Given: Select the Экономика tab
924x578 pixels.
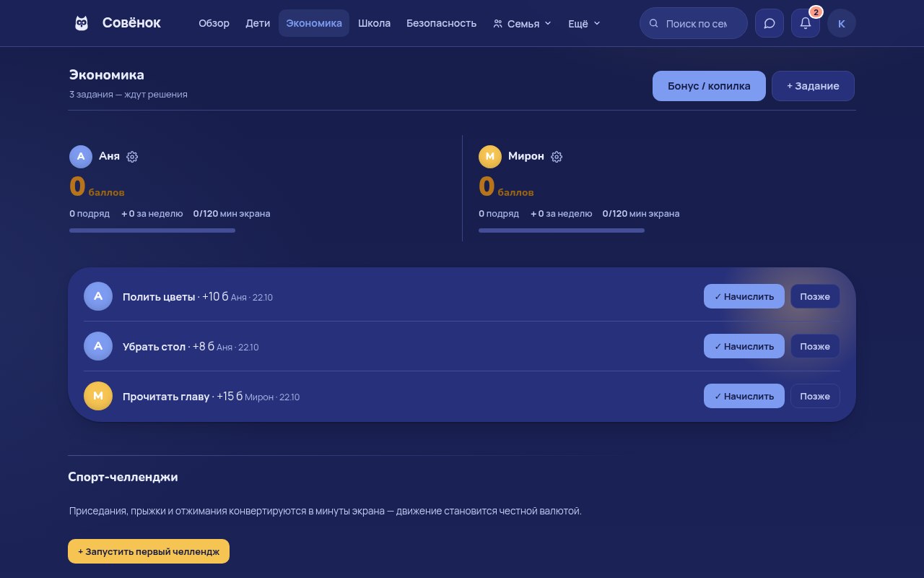Looking at the screenshot, I should tap(314, 23).
